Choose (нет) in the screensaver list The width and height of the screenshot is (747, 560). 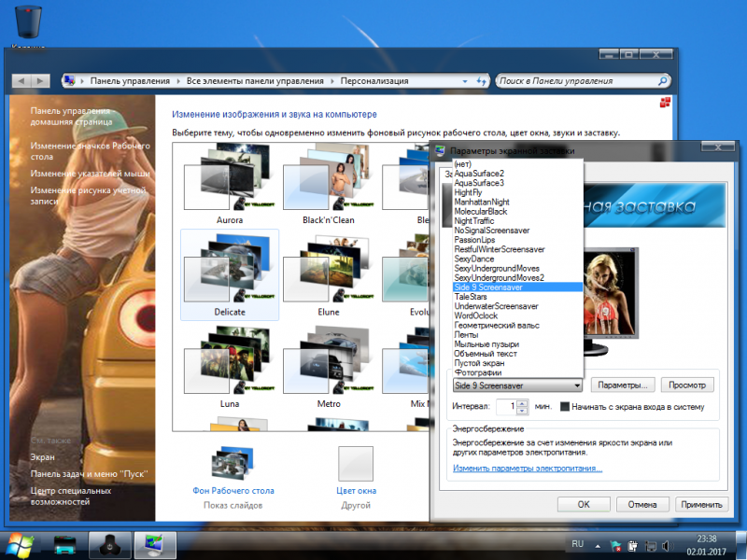(x=518, y=164)
